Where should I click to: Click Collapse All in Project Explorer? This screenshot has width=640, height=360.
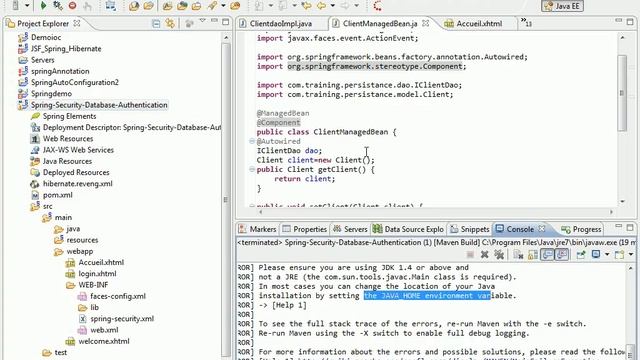[156, 24]
